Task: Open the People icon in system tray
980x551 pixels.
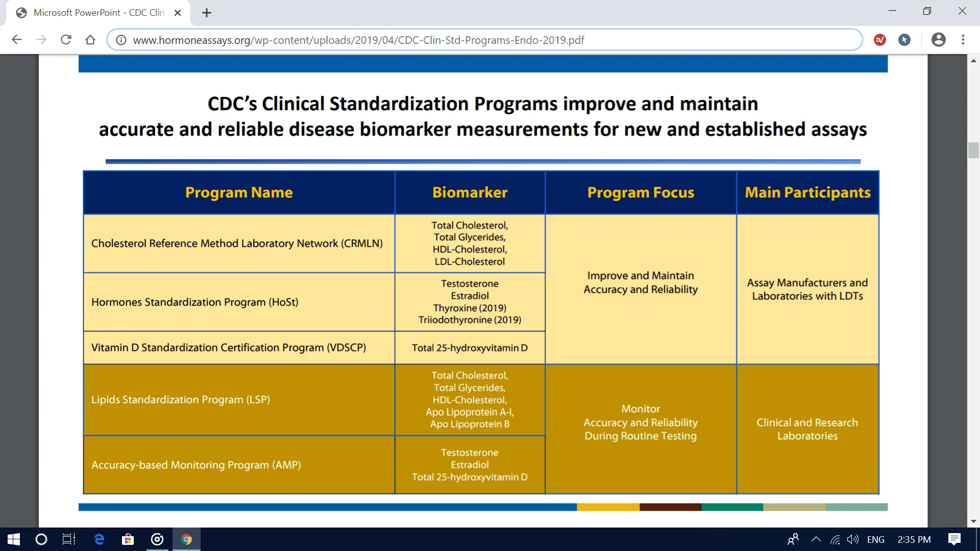Action: point(793,539)
